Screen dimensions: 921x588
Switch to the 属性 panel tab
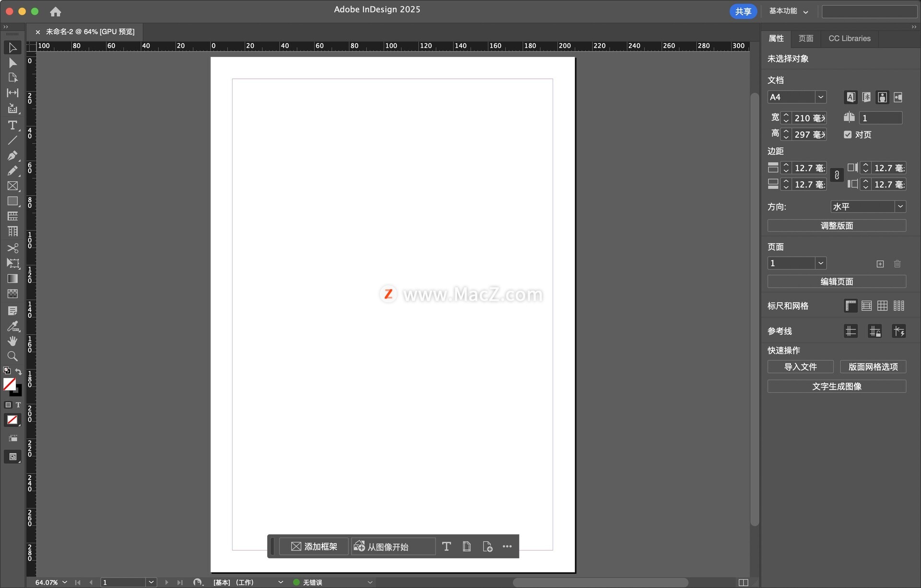776,38
